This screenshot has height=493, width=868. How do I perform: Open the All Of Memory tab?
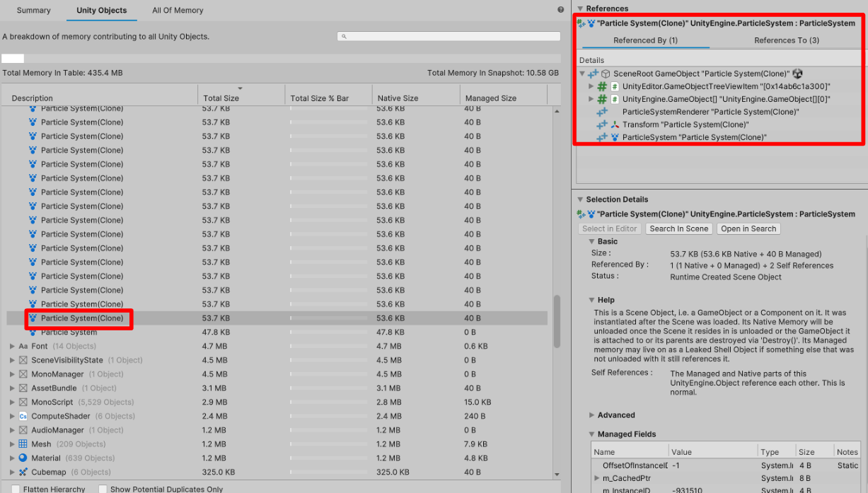tap(178, 11)
